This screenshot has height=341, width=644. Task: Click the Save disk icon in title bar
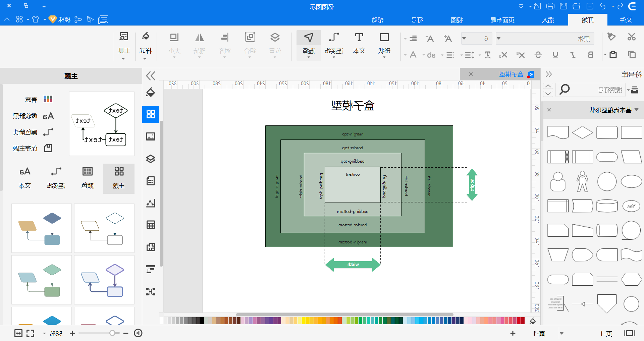(x=563, y=6)
